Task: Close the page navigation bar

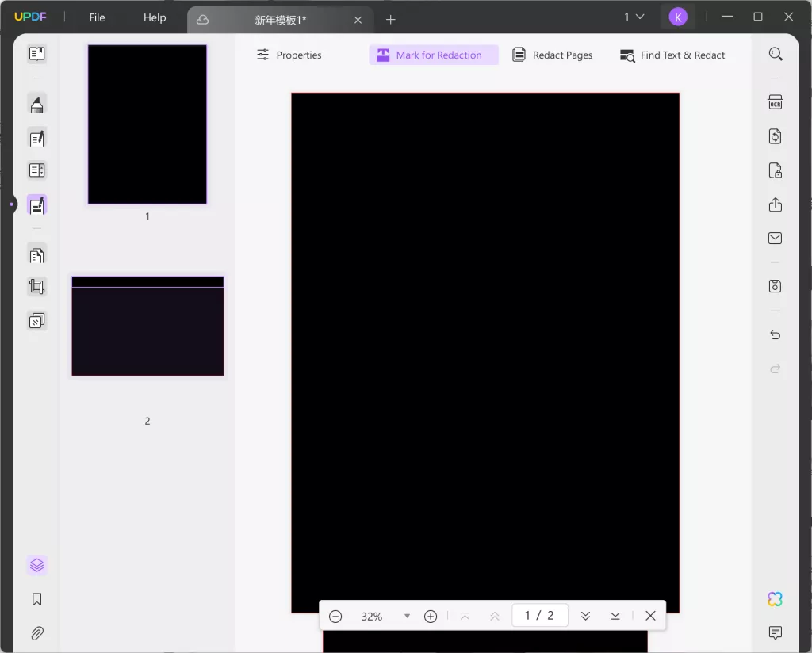Action: point(650,616)
